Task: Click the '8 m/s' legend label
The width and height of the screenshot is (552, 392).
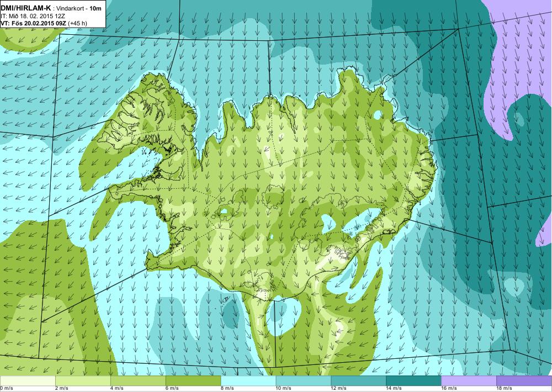Action: (227, 389)
